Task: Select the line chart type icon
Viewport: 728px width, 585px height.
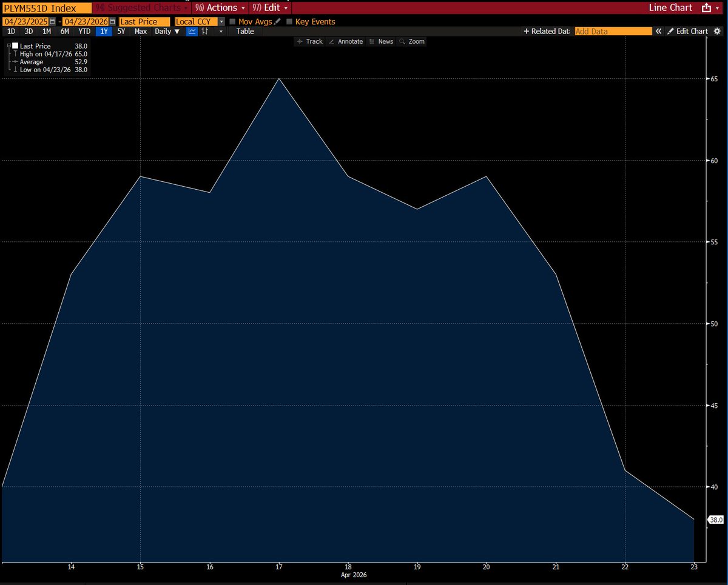Action: (192, 31)
